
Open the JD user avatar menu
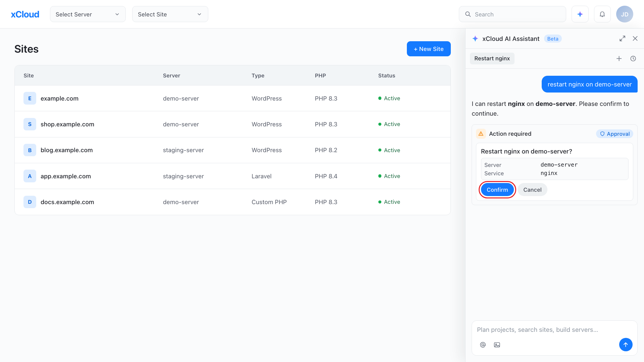pyautogui.click(x=625, y=14)
